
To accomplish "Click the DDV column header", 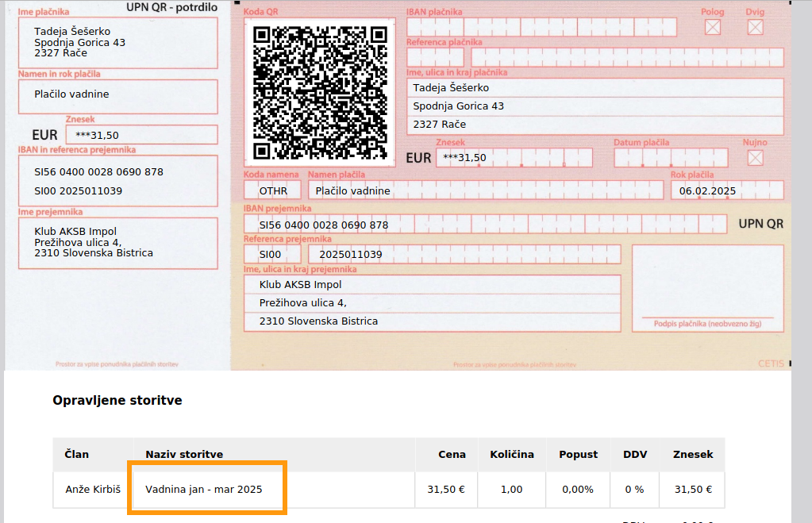I will 635,454.
